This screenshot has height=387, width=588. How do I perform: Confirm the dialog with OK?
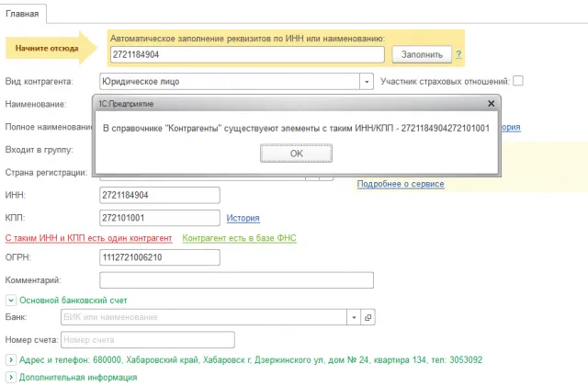click(x=296, y=154)
